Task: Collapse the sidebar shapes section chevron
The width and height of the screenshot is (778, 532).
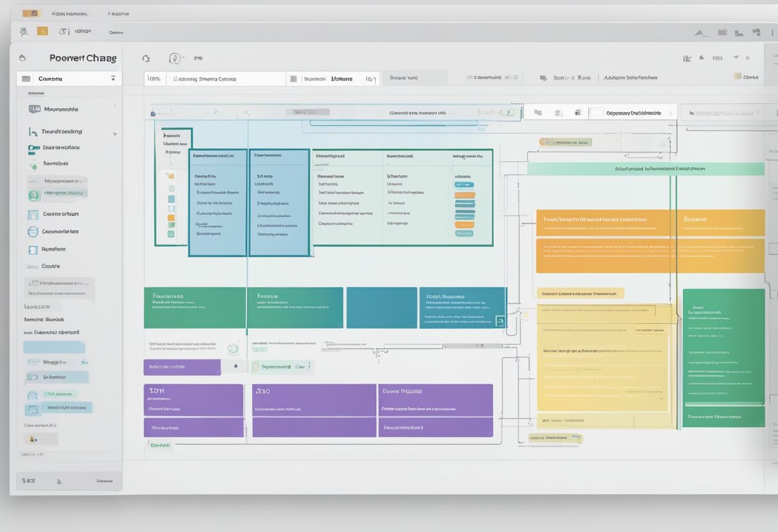Action: point(115,104)
